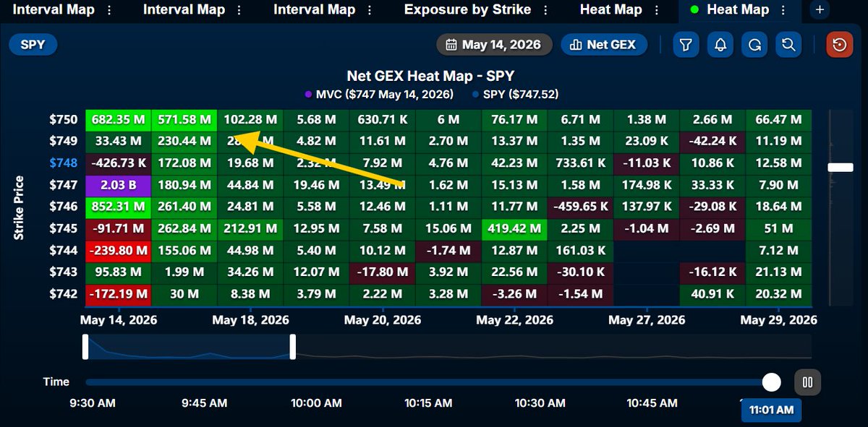Select the 161.03 K cell
Screen dimensions: 868x427
coord(580,251)
